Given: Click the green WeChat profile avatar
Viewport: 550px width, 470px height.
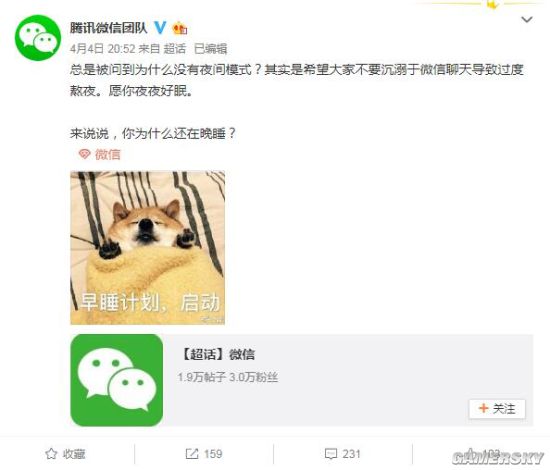Looking at the screenshot, I should [x=38, y=38].
